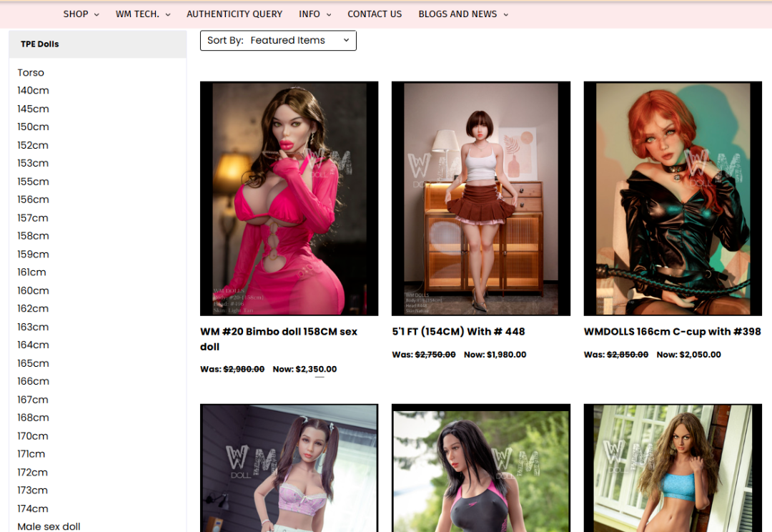The height and width of the screenshot is (532, 772).
Task: Open the CONTACT US page
Action: pyautogui.click(x=375, y=14)
